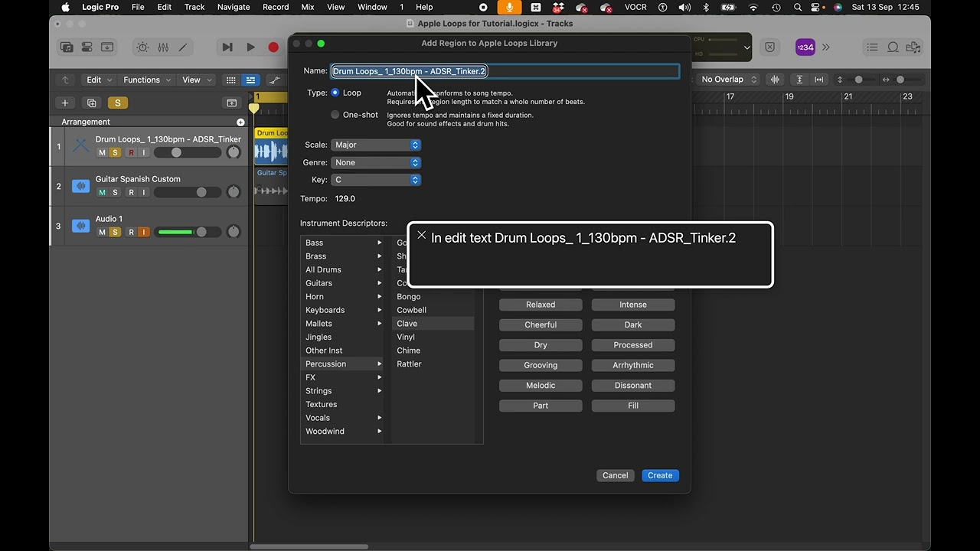Switch to the grid view icon
This screenshot has width=980, height=551.
[230, 80]
